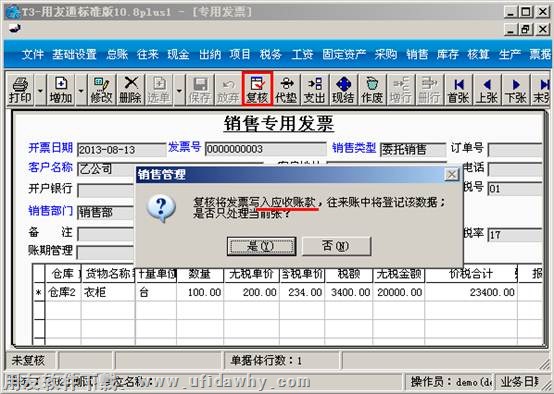
Task: Go to last record with 末张
Action: [542, 90]
